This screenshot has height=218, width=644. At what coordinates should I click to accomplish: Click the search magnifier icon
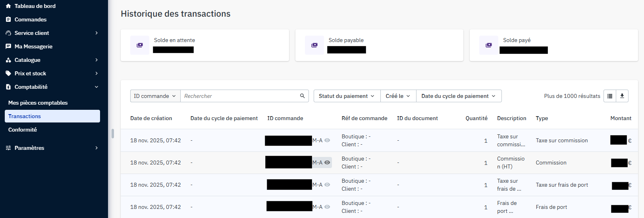tap(302, 96)
